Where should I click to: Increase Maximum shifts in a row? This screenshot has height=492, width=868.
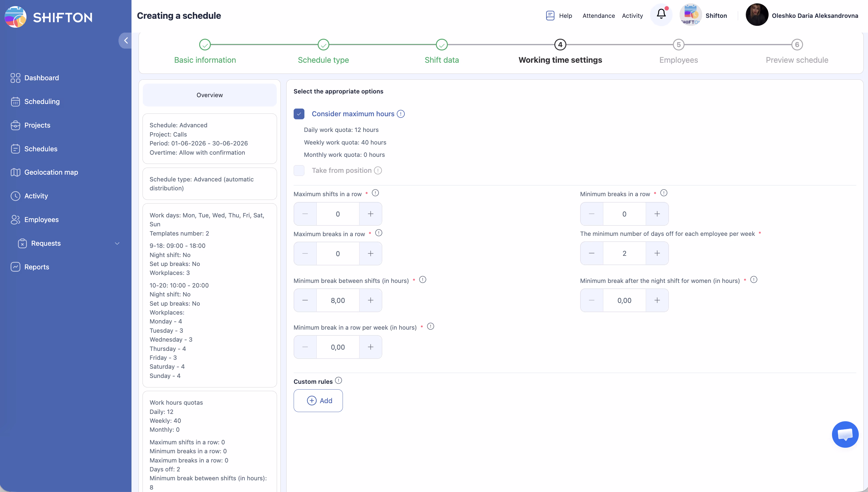371,214
